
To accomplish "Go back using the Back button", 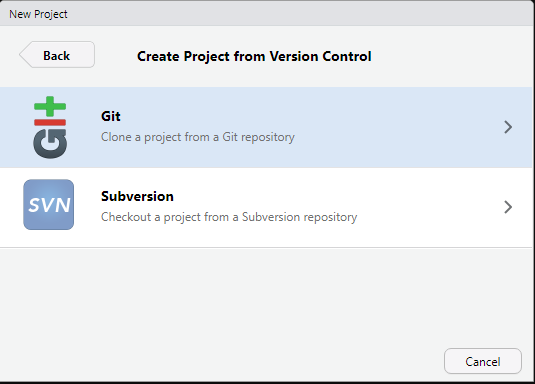I will coord(57,55).
